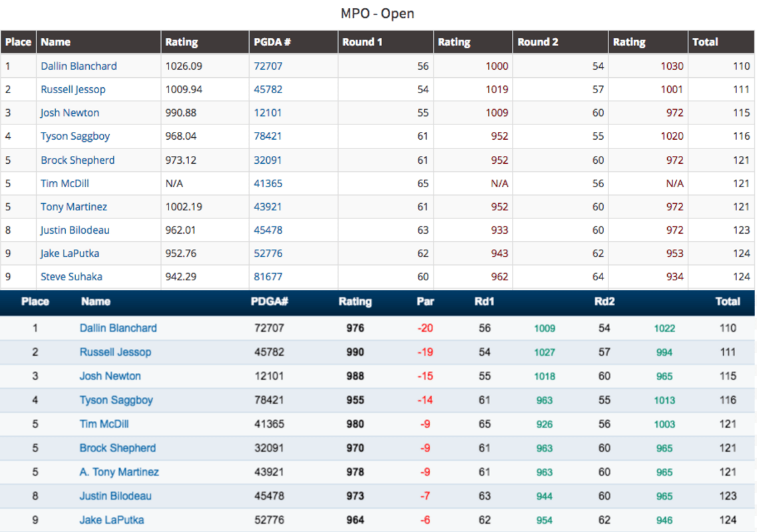The width and height of the screenshot is (757, 532).
Task: Select the bold rating 980
Action: click(x=356, y=424)
